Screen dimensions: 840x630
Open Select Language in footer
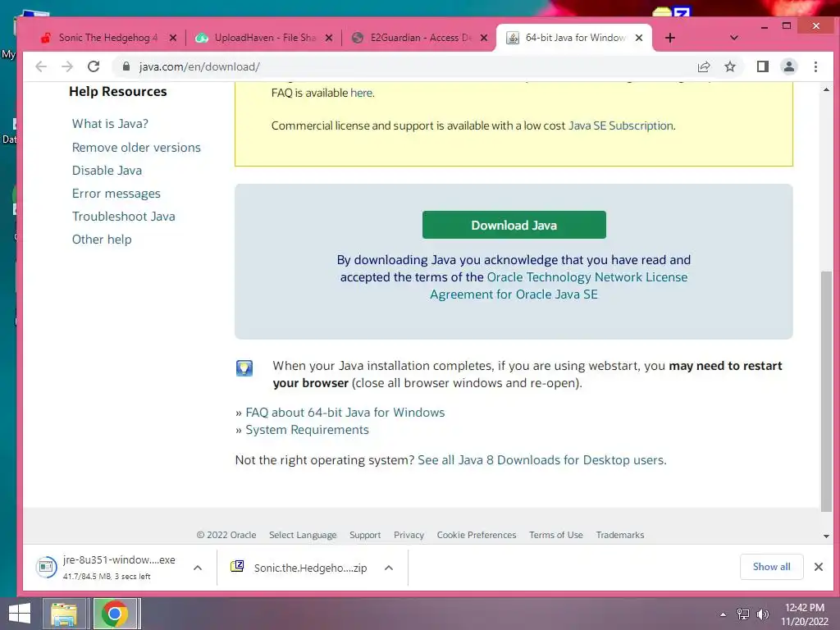coord(303,535)
